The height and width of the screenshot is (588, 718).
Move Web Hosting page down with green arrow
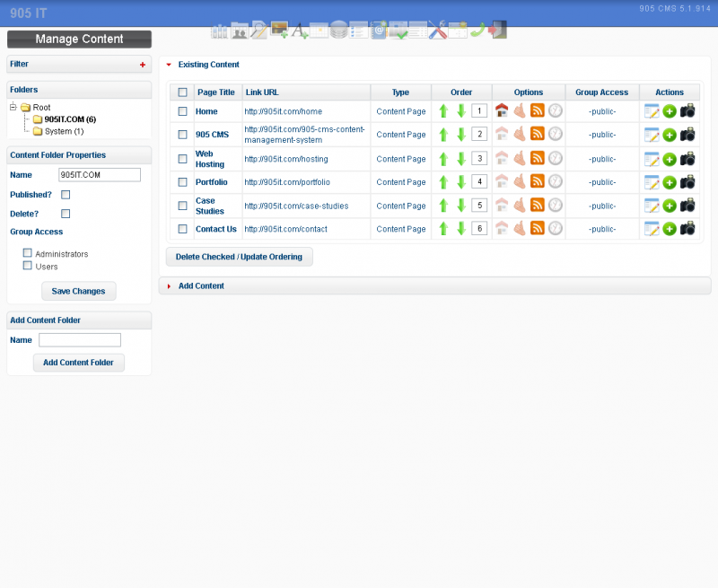pos(461,159)
